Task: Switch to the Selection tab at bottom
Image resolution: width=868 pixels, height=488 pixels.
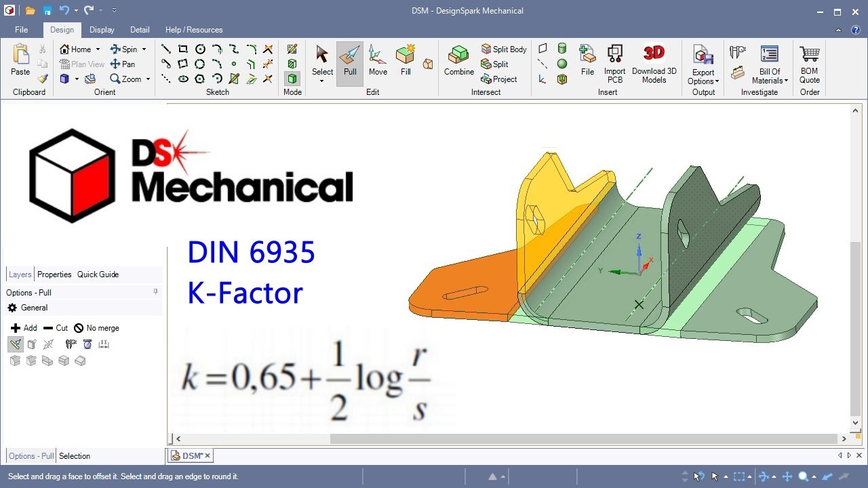Action: (74, 456)
